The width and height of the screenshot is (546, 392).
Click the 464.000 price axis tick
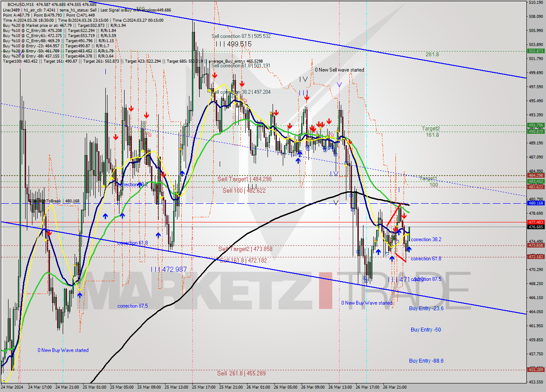[535, 312]
